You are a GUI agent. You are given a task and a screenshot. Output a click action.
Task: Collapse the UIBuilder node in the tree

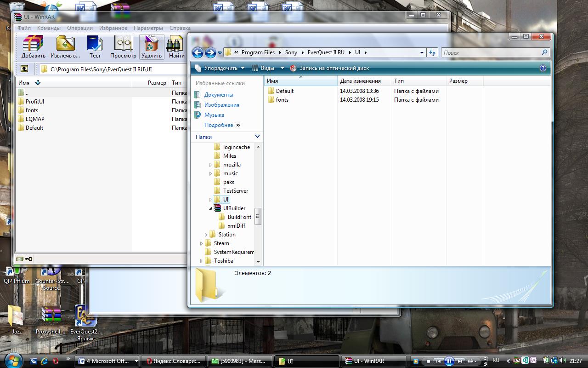[x=211, y=208]
